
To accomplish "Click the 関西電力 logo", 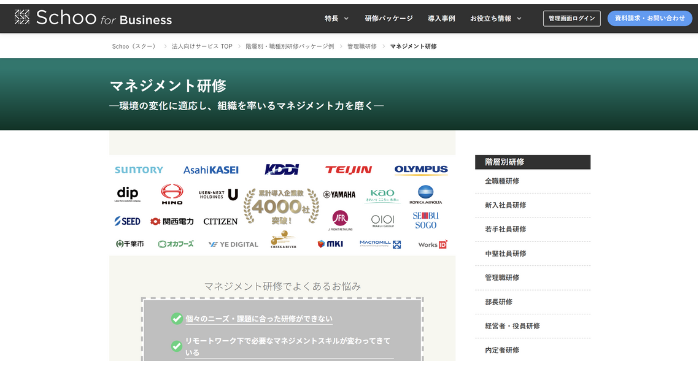I will [x=172, y=221].
